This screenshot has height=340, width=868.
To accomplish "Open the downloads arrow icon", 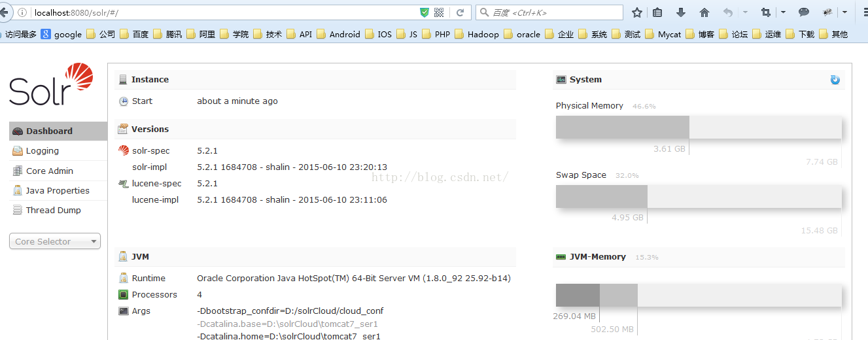I will (x=681, y=12).
